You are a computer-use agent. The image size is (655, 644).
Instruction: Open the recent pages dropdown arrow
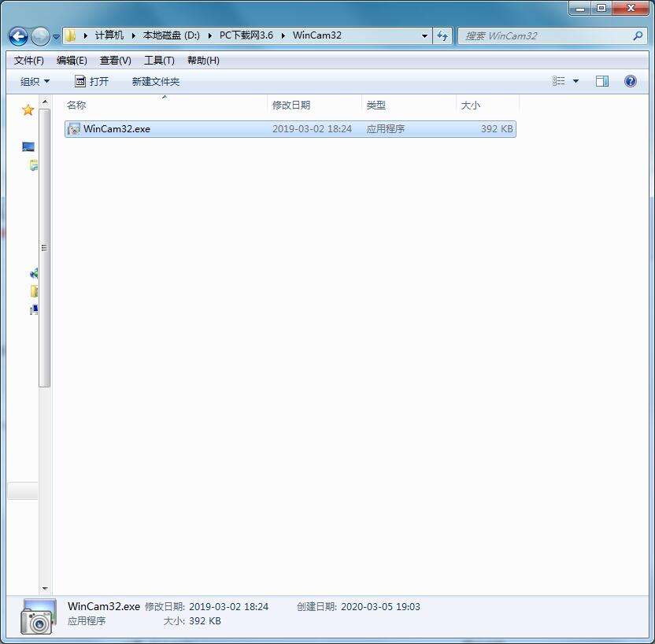57,37
